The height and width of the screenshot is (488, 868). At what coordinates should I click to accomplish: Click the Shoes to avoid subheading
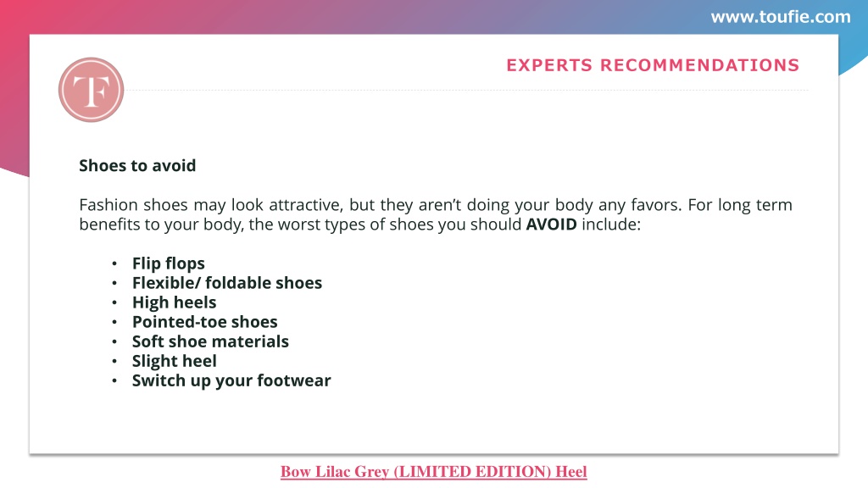tap(137, 165)
